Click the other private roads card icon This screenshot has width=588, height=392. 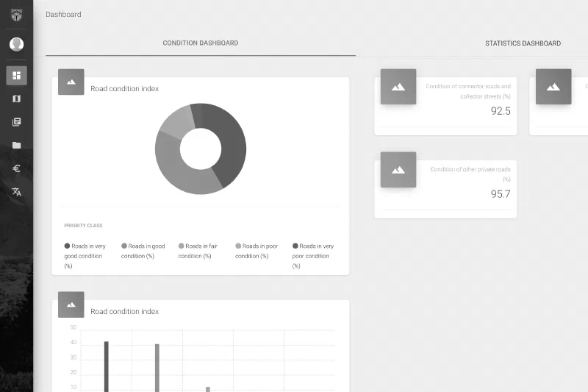(398, 170)
